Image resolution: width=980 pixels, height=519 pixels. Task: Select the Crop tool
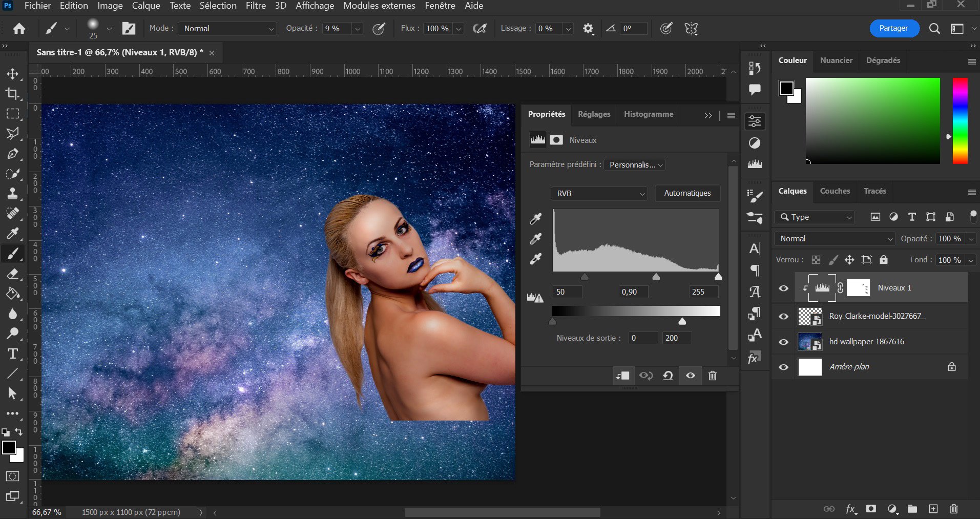pyautogui.click(x=13, y=94)
